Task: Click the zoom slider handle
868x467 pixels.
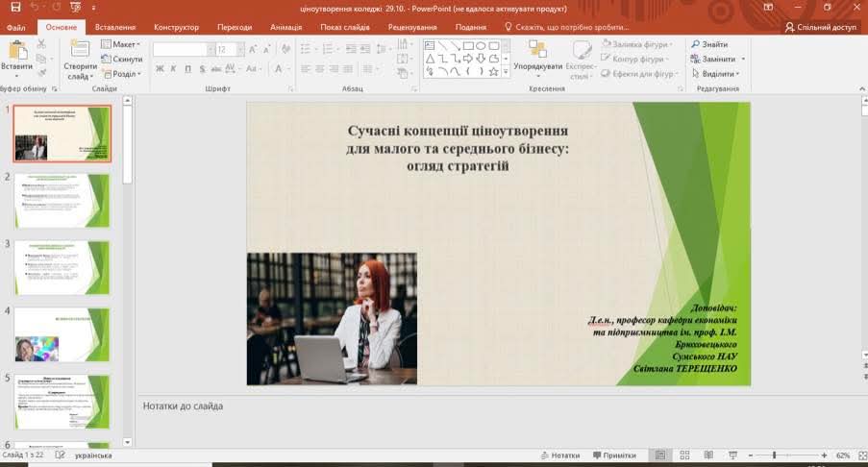Action: (775, 455)
